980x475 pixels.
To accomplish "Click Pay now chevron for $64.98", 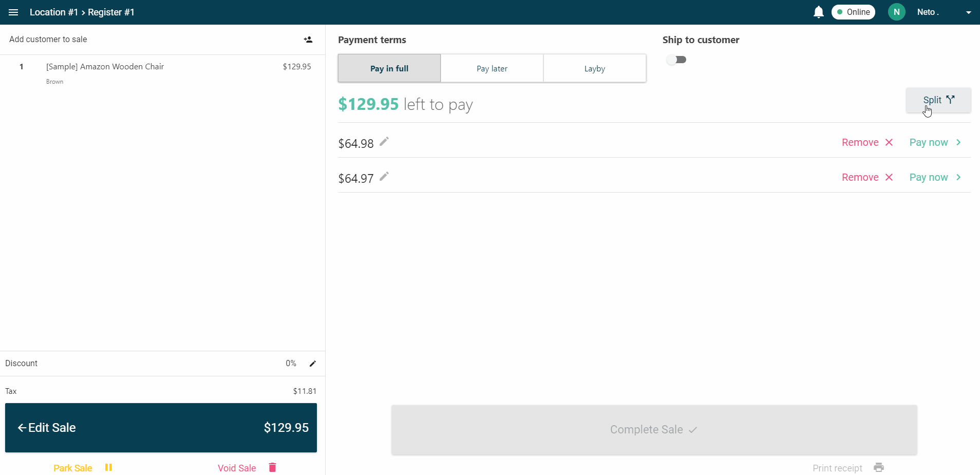I will tap(958, 142).
